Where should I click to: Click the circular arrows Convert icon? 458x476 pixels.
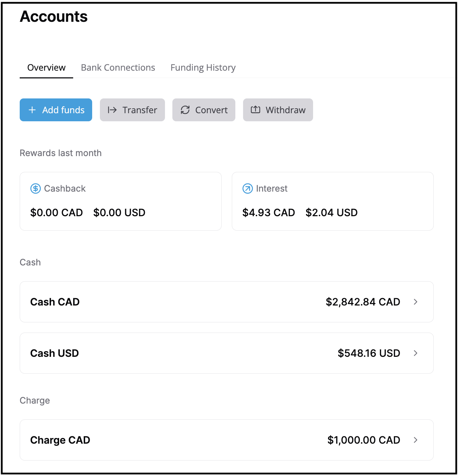click(185, 110)
